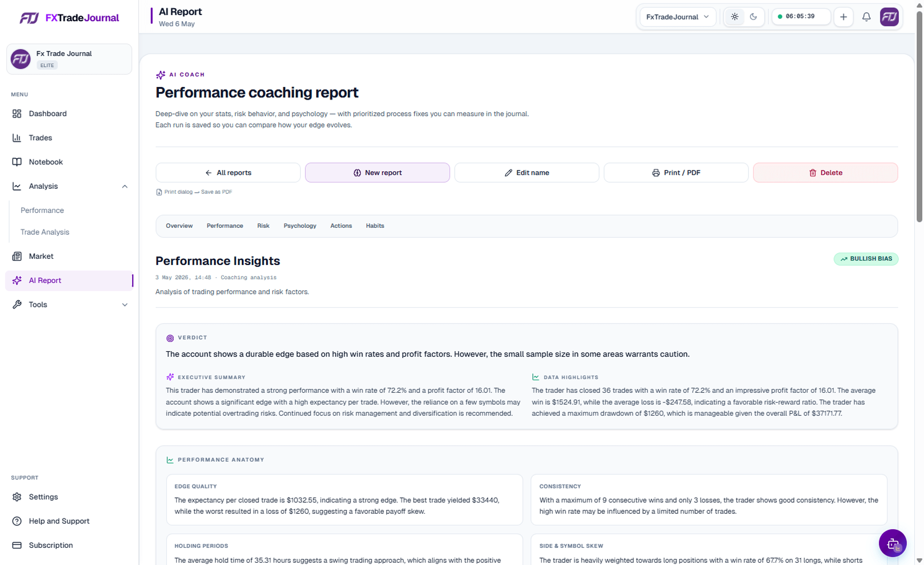
Task: Click the Subscription card icon
Action: coord(17,545)
